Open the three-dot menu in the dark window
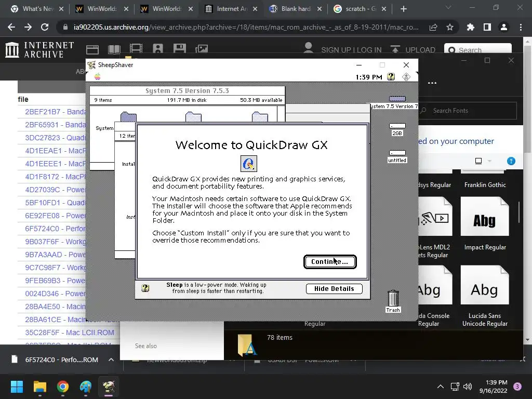This screenshot has height=399, width=532. [x=432, y=83]
